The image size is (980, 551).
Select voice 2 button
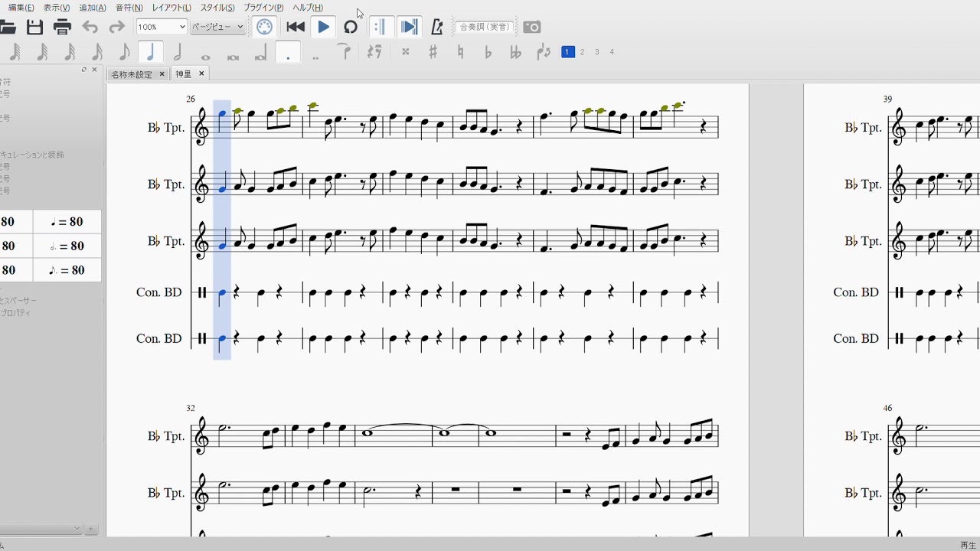pos(583,52)
